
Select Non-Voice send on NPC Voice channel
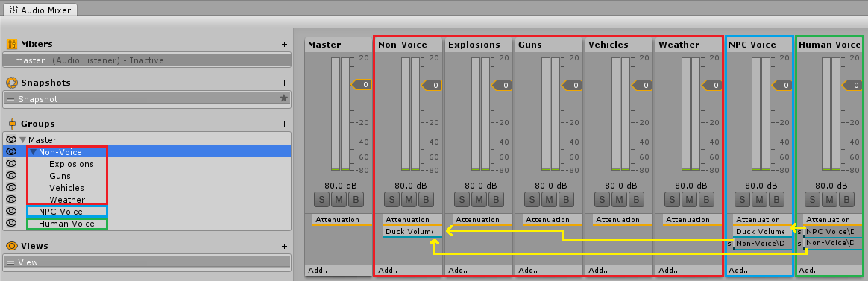click(762, 244)
